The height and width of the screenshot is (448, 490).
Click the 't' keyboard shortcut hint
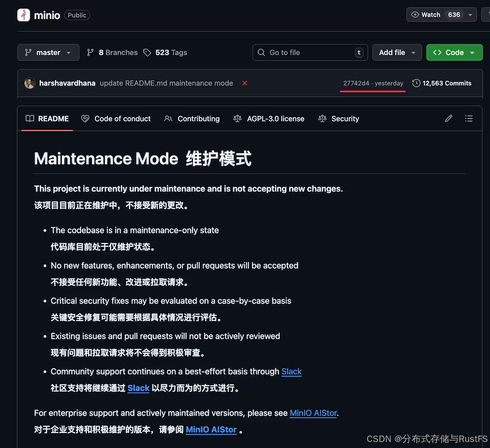click(x=359, y=53)
